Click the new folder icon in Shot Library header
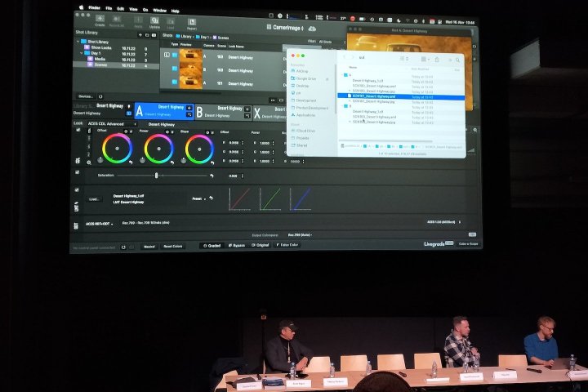 tap(147, 35)
